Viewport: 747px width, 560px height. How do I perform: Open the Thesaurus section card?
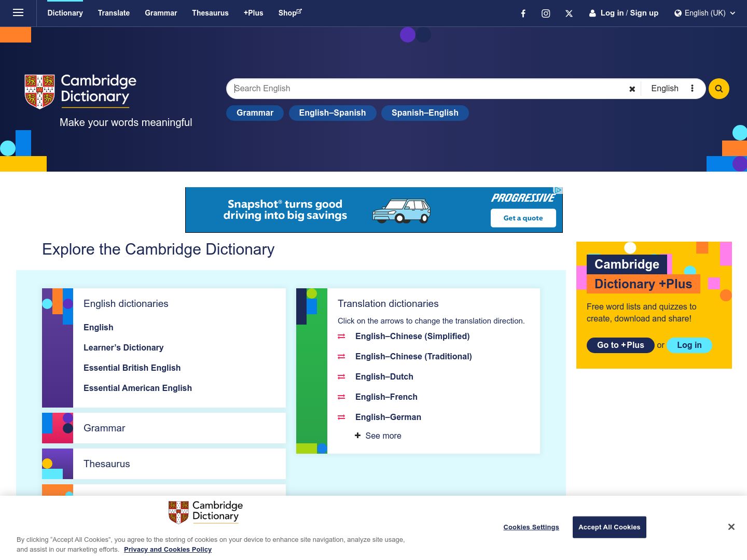[x=164, y=464]
